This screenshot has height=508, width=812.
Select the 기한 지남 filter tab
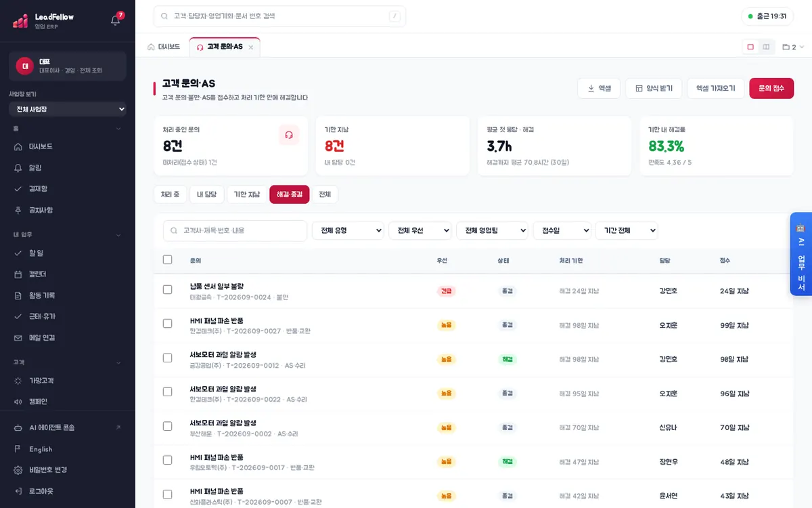[246, 194]
